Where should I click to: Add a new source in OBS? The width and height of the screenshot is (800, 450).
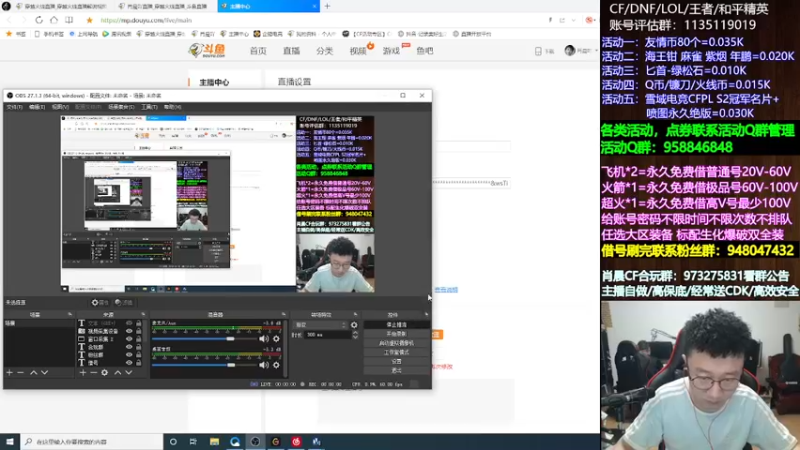(x=83, y=372)
